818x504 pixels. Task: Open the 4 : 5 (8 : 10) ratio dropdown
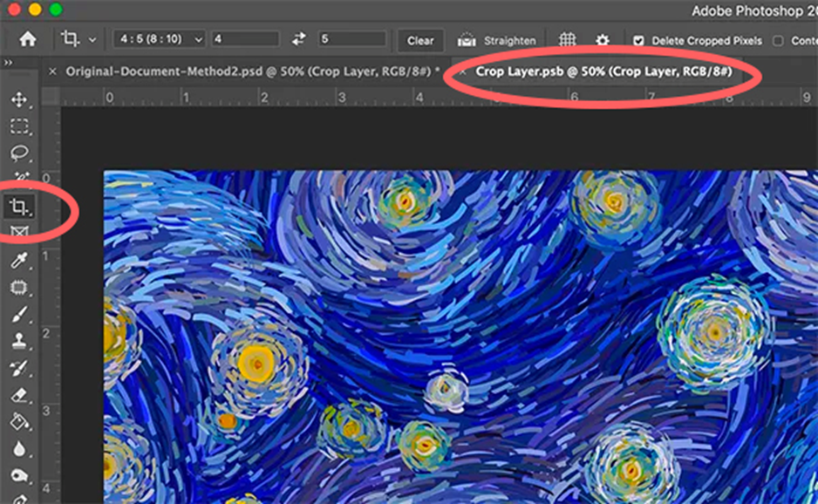click(x=159, y=39)
